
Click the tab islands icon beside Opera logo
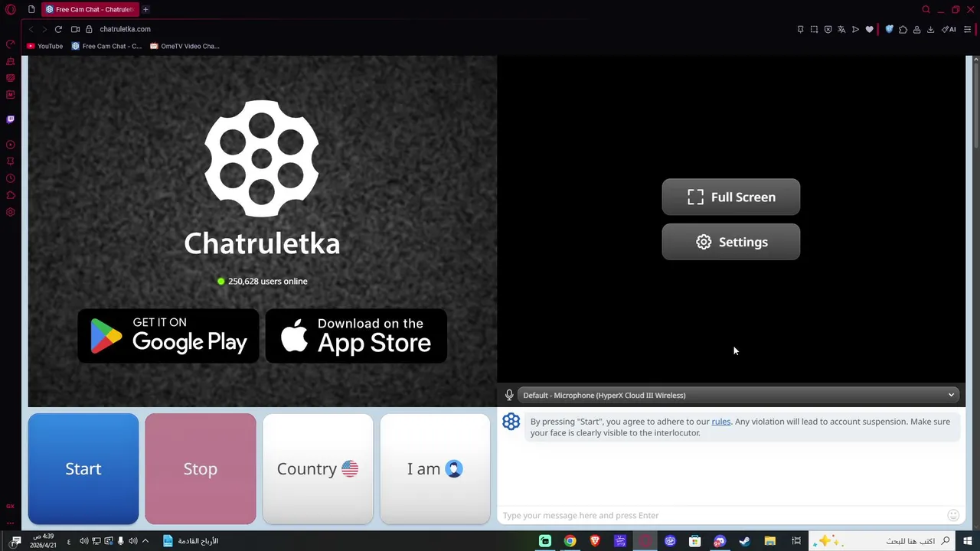pyautogui.click(x=31, y=9)
